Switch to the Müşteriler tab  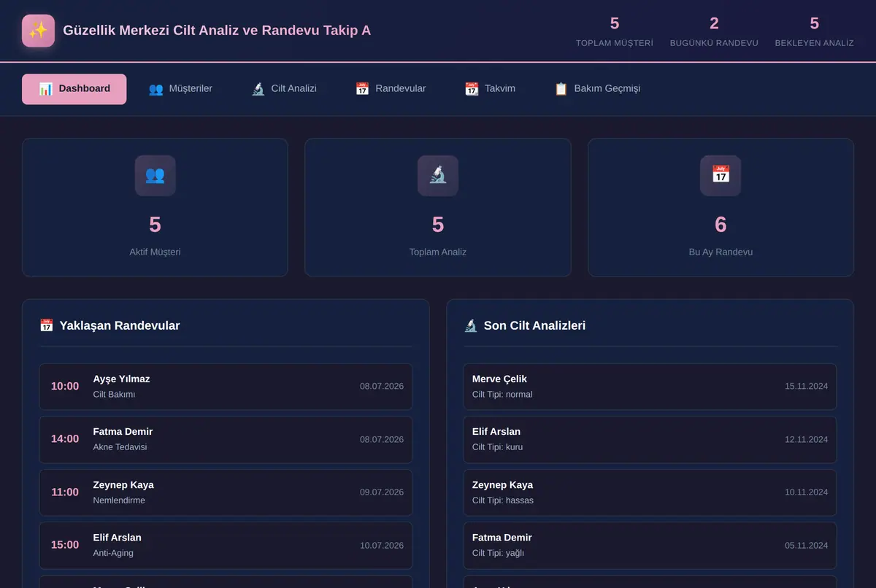click(x=180, y=89)
